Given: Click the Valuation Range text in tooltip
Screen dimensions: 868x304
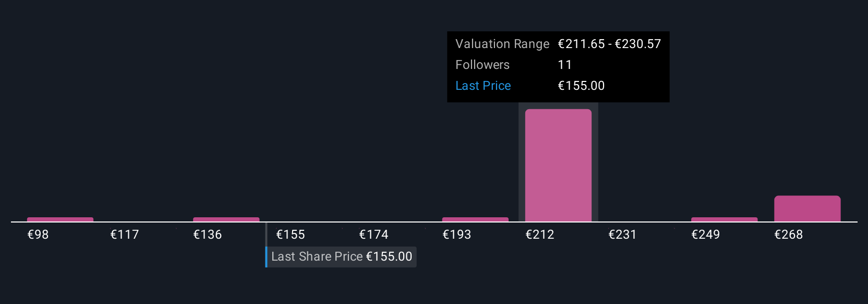Looking at the screenshot, I should (502, 44).
